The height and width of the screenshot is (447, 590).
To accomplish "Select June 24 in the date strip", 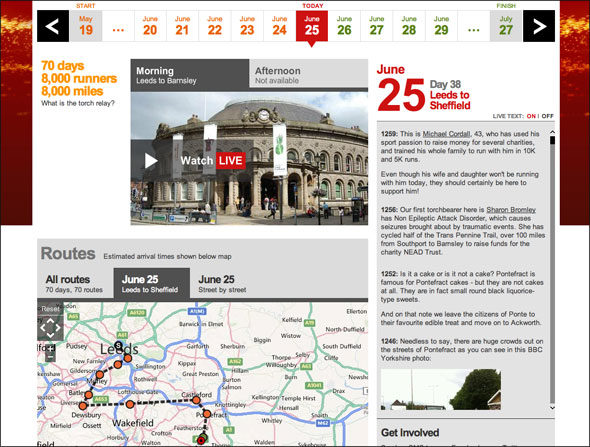I will pos(280,26).
